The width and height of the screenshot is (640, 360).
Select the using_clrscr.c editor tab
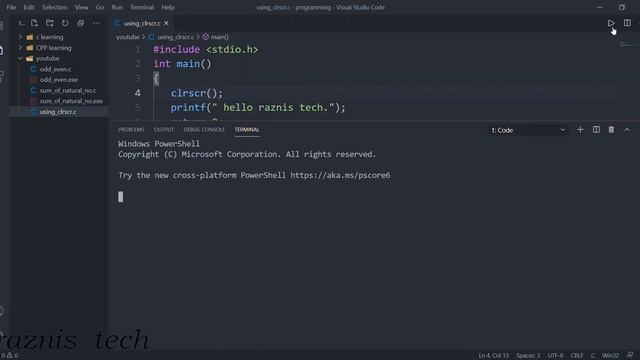pos(141,23)
